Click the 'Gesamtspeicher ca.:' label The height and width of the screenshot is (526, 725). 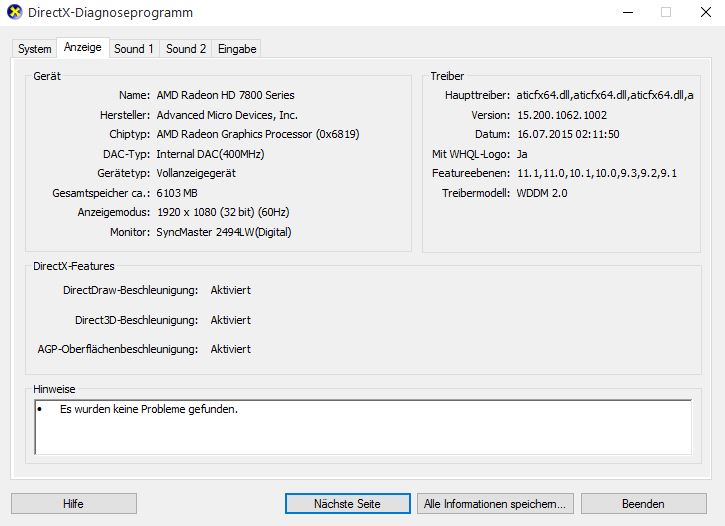click(101, 193)
